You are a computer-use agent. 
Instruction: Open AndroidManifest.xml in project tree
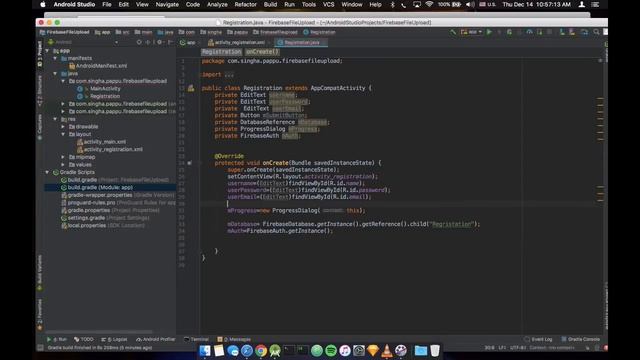(x=98, y=66)
